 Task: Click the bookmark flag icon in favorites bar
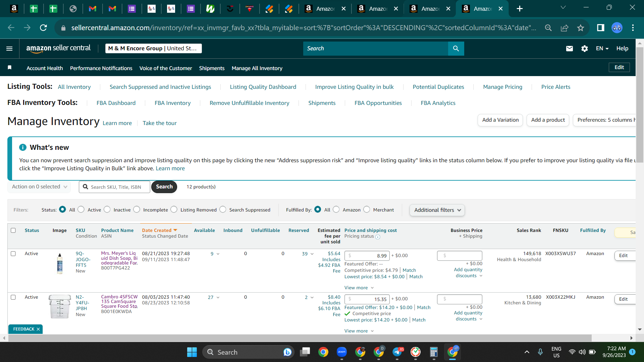click(x=10, y=68)
